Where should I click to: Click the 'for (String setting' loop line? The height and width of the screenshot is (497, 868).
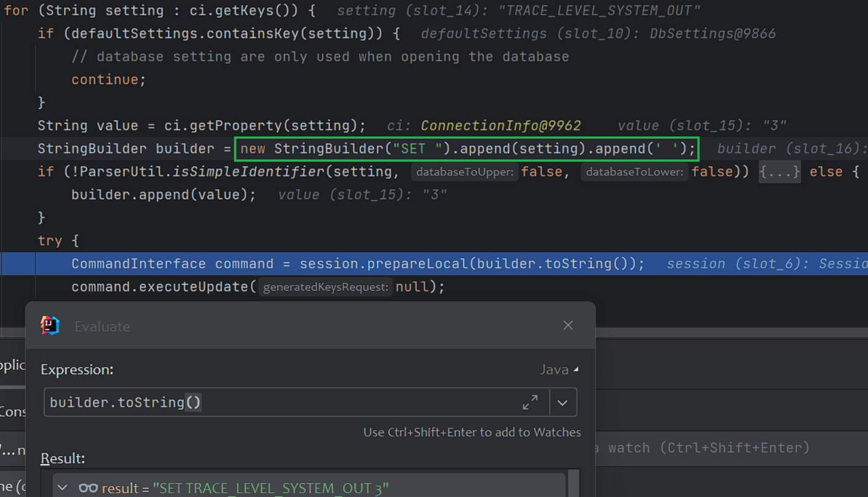click(160, 10)
